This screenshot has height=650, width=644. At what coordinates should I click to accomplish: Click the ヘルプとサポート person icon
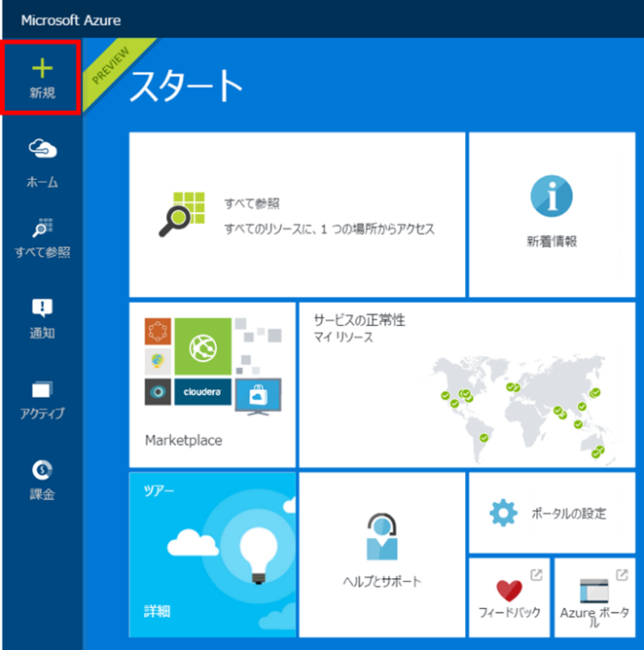point(381,536)
